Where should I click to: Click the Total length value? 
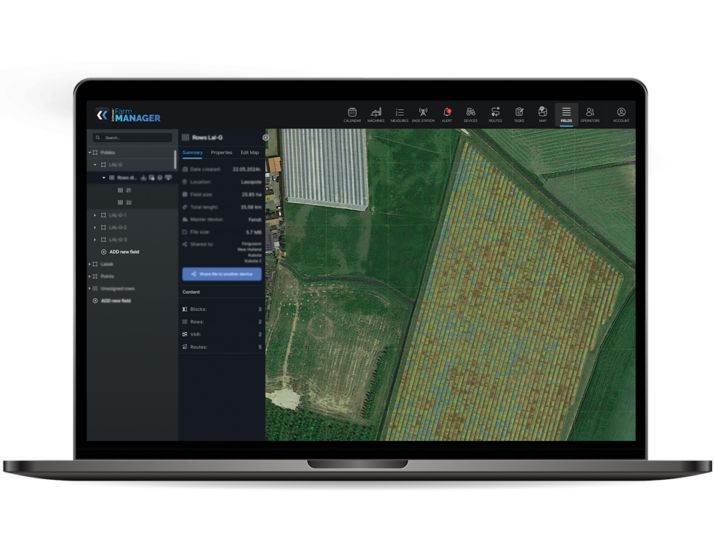pyautogui.click(x=251, y=207)
